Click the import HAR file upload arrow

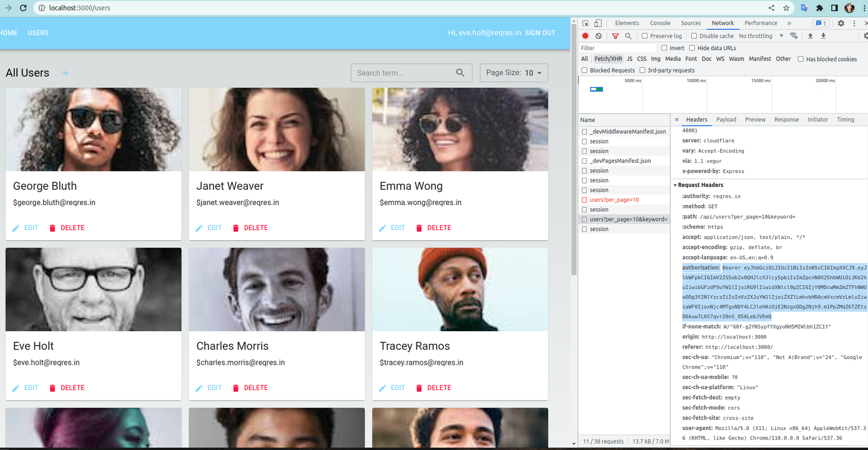810,36
